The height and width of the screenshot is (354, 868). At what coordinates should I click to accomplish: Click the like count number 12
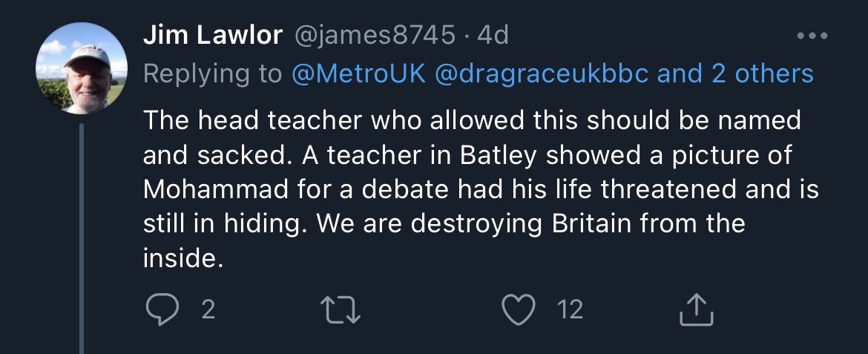570,309
